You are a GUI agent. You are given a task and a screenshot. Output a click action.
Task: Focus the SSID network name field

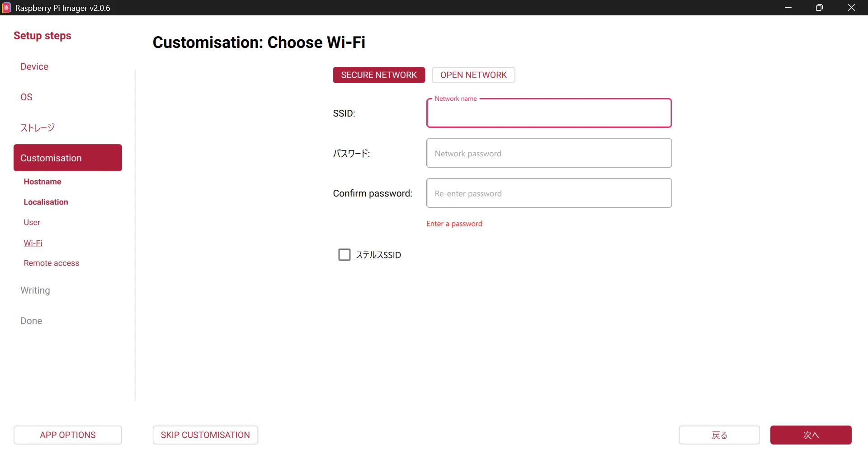(x=549, y=113)
